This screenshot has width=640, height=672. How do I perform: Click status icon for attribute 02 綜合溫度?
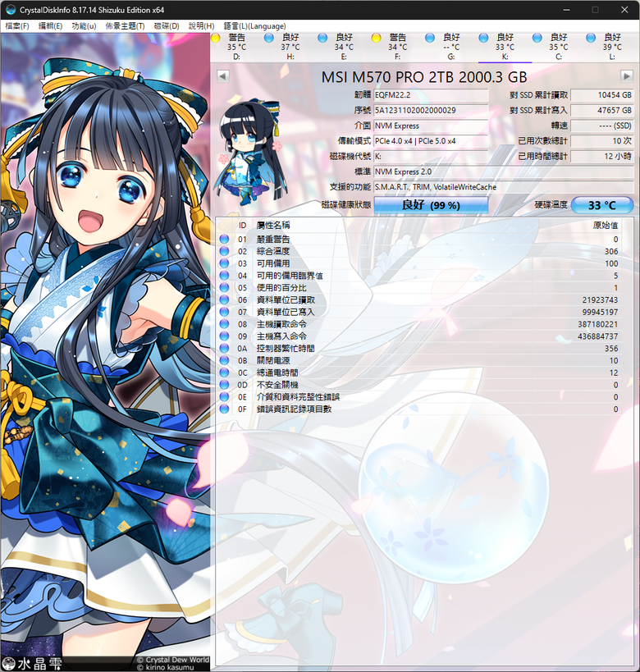[x=224, y=251]
